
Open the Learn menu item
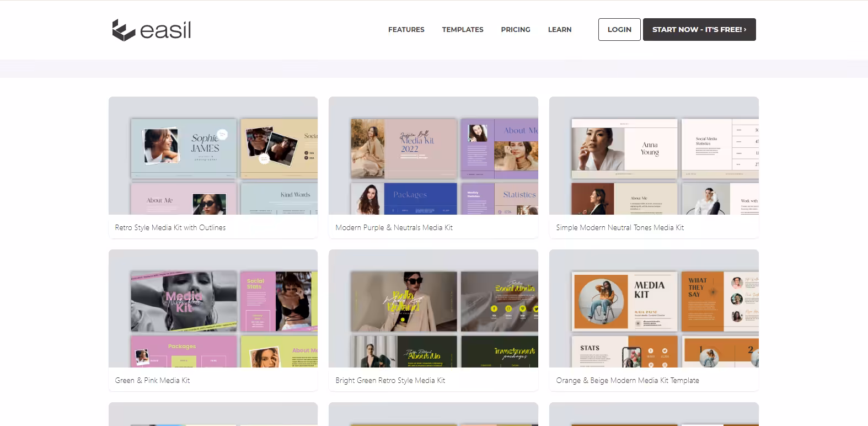(x=560, y=30)
